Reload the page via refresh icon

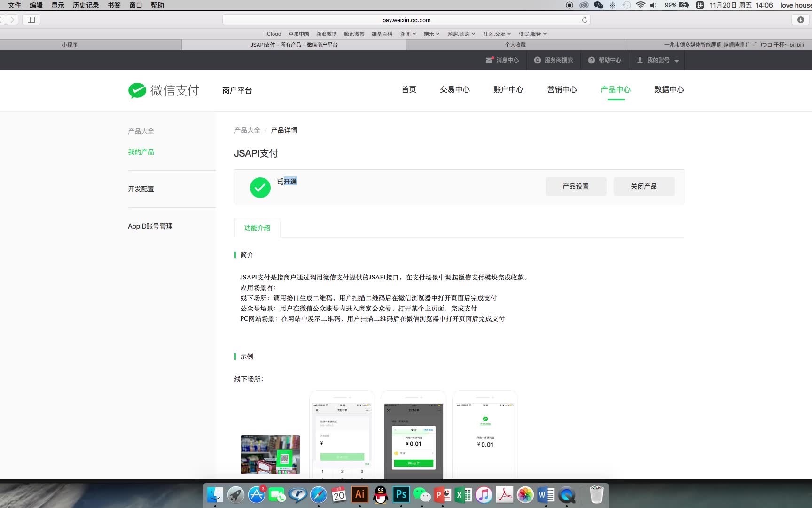(584, 19)
